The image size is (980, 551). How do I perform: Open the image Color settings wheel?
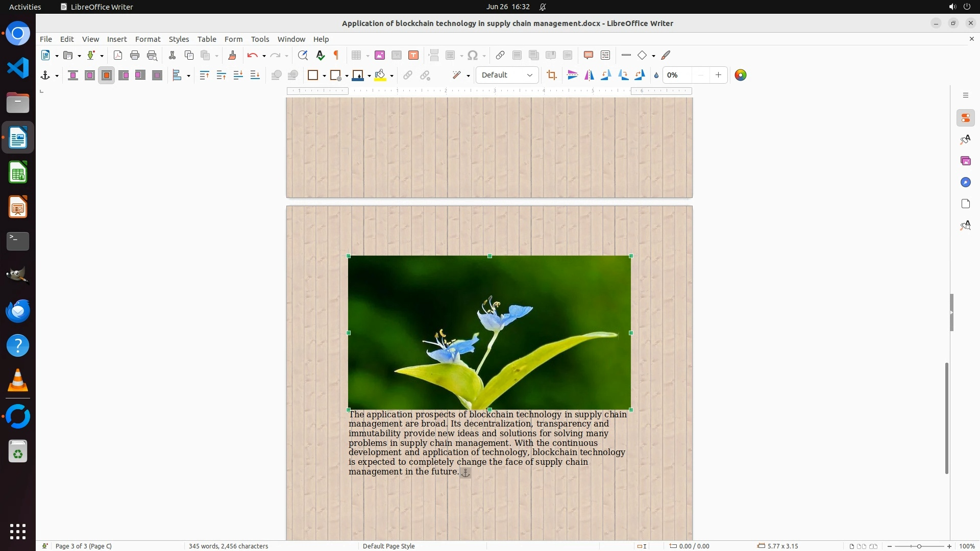pos(740,75)
